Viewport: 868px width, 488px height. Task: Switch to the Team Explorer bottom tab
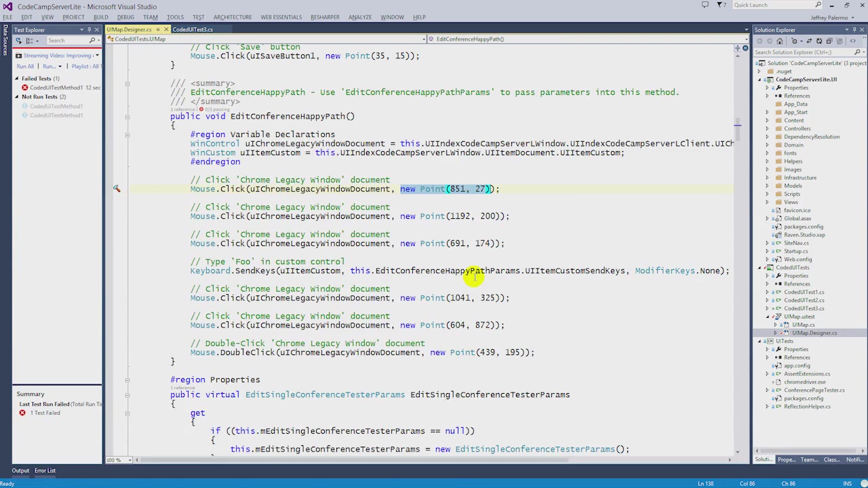tap(809, 460)
